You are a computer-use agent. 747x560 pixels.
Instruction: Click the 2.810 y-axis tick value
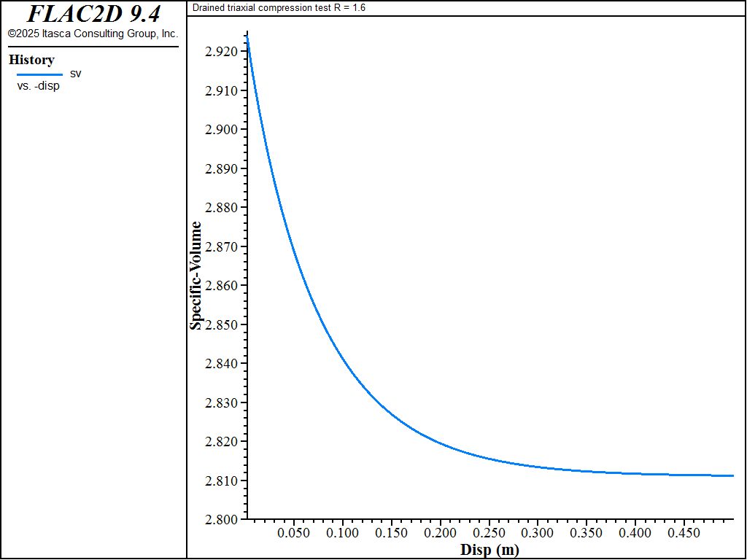(x=220, y=481)
